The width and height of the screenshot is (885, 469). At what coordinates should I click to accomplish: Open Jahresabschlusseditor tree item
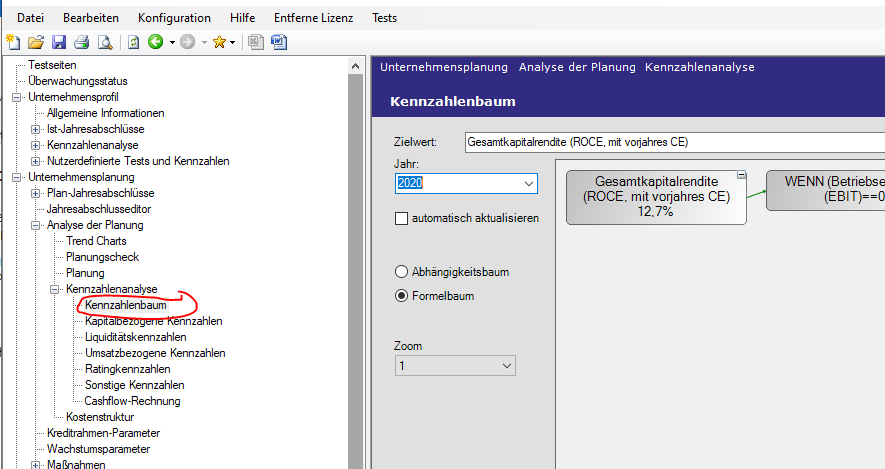click(x=99, y=209)
